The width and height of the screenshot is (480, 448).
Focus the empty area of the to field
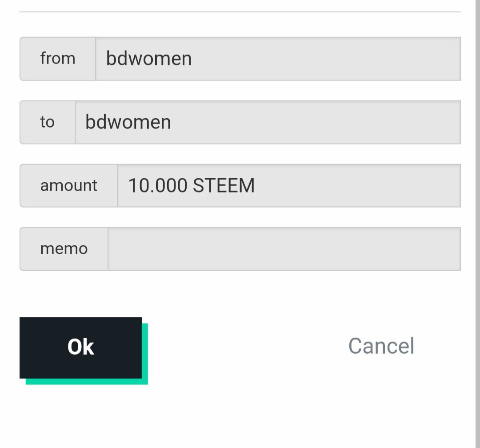tap(315, 122)
